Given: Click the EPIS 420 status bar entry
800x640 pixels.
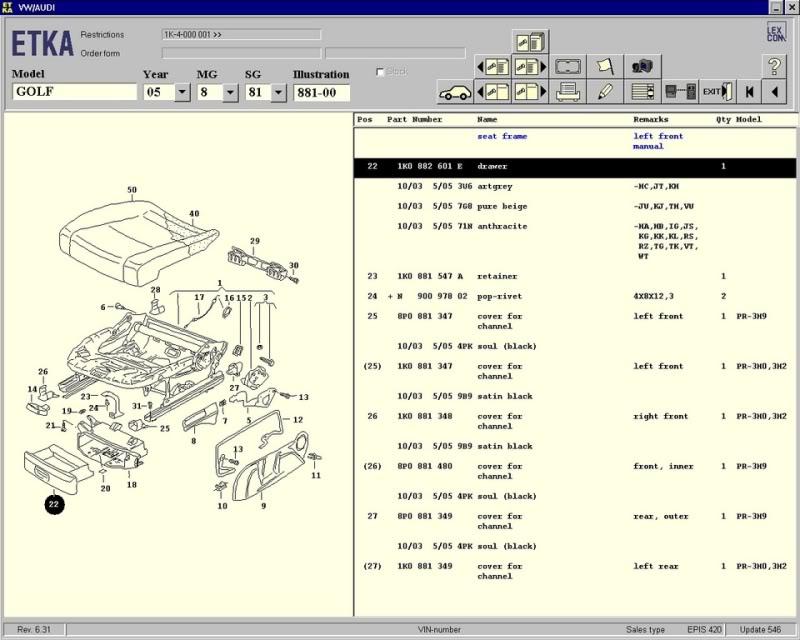Looking at the screenshot, I should click(x=705, y=630).
